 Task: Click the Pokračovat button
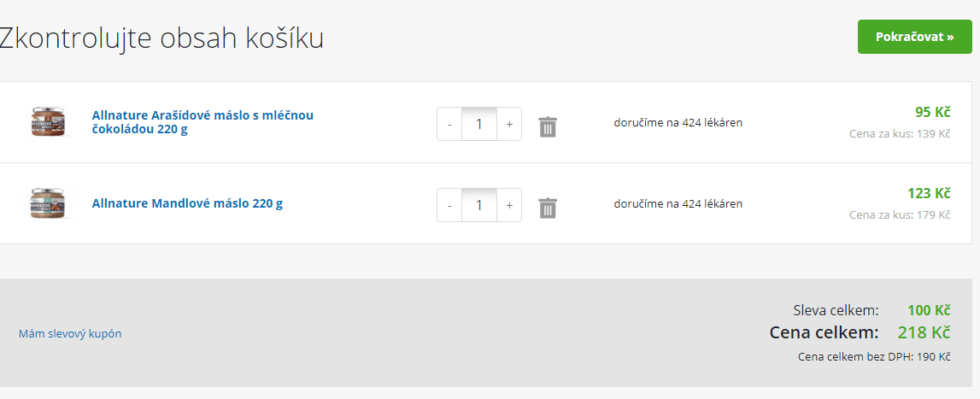914,37
